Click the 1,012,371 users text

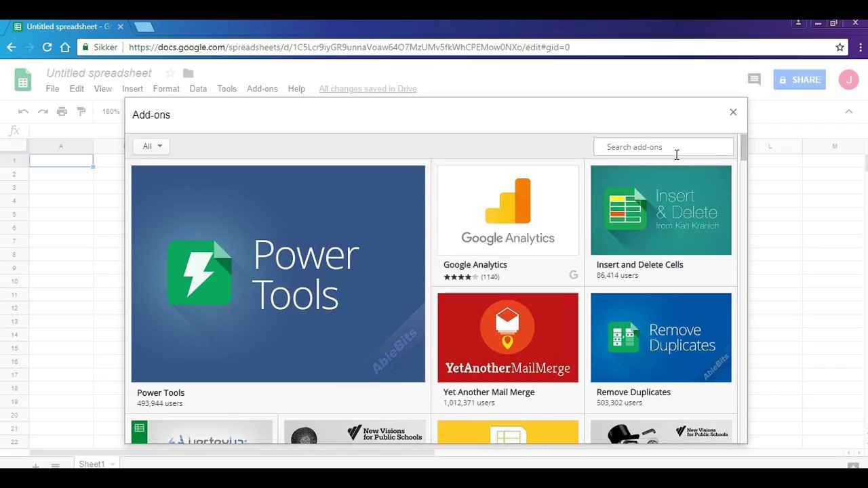pos(469,403)
